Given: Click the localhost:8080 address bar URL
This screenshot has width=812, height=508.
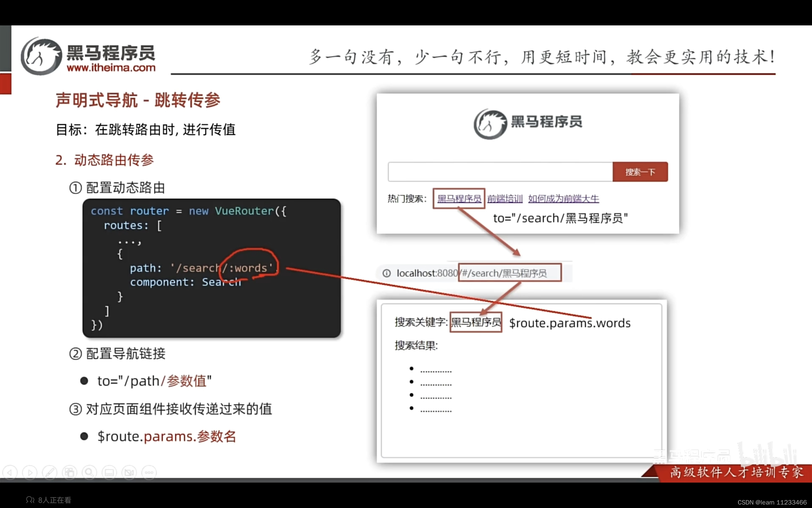Looking at the screenshot, I should (x=471, y=273).
